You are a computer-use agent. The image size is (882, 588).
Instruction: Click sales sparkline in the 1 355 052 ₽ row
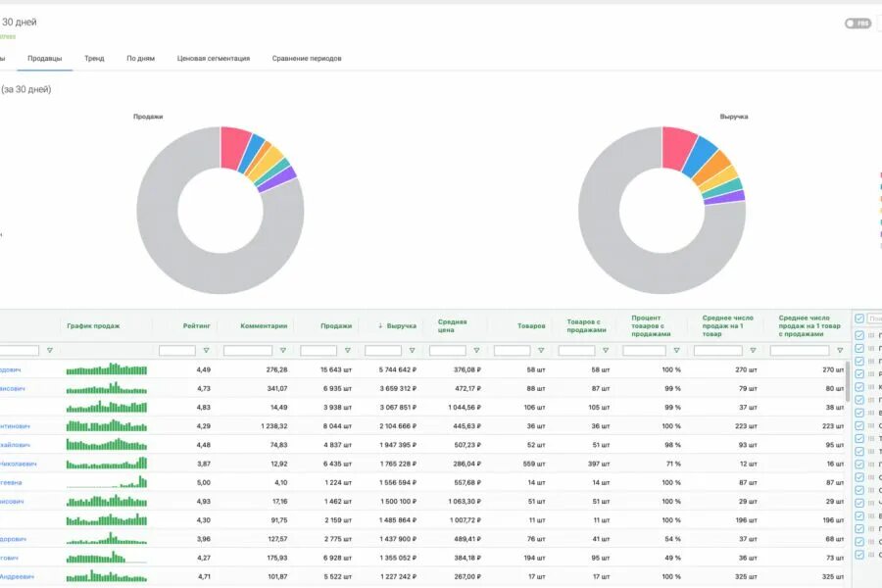(106, 557)
